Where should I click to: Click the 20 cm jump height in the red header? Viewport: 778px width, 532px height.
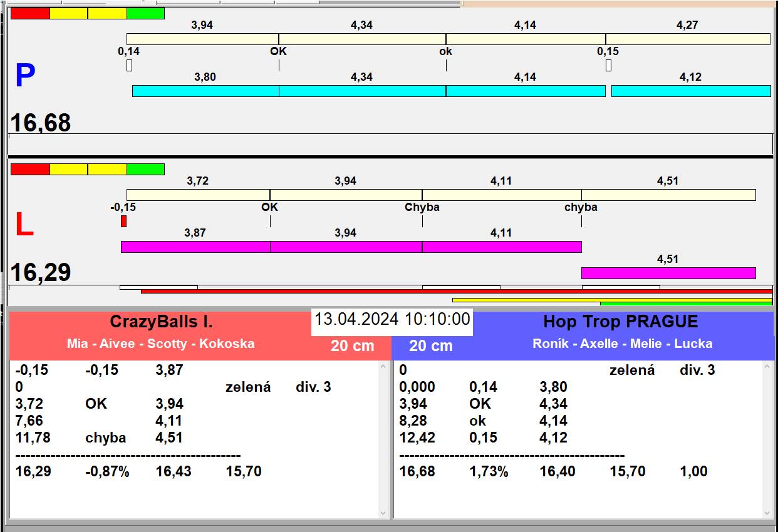[x=353, y=345]
